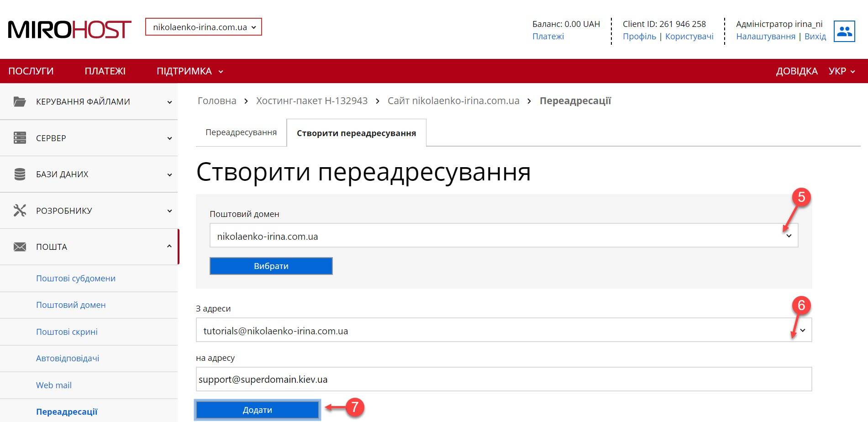Open Хостинг-пакет H-132943 breadcrumb
868x422 pixels.
tap(312, 101)
